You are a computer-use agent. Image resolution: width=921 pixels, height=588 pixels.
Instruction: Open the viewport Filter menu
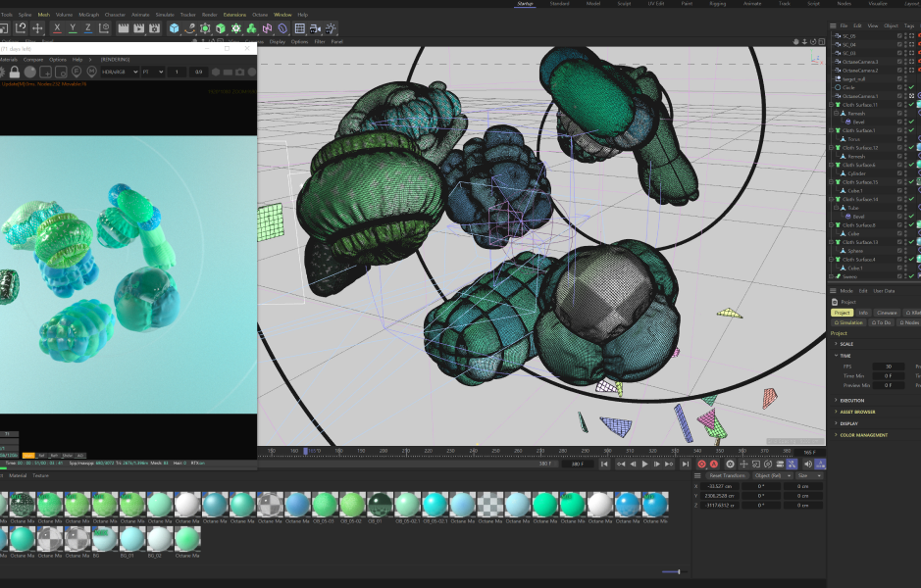[x=320, y=42]
